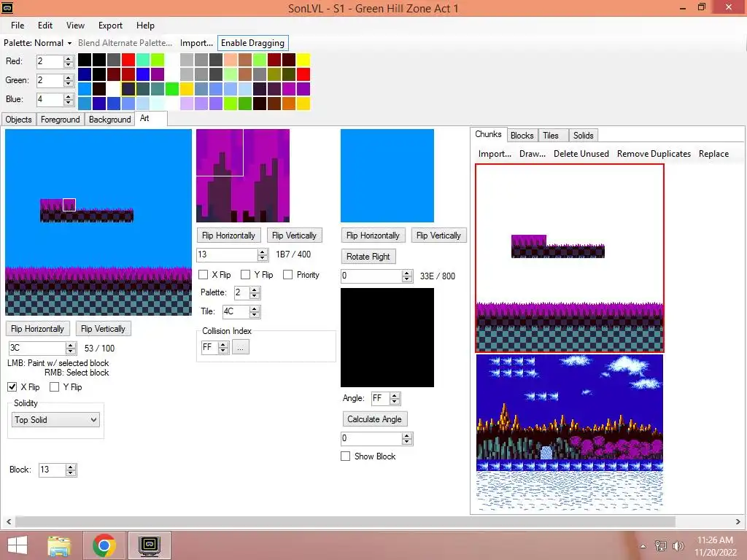Select bright green swatch in third row
Screen dimensions: 747x560
[172, 89]
